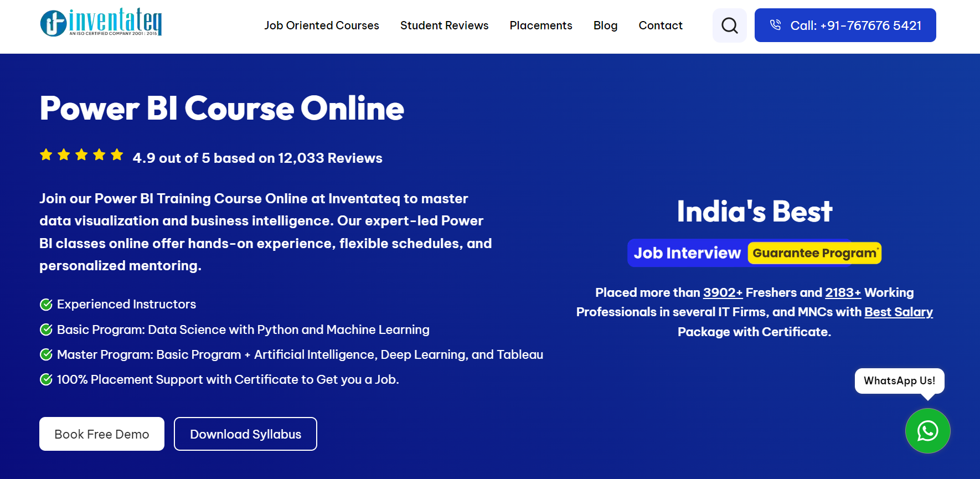Navigate to the Blog
The width and height of the screenshot is (980, 479).
605,25
